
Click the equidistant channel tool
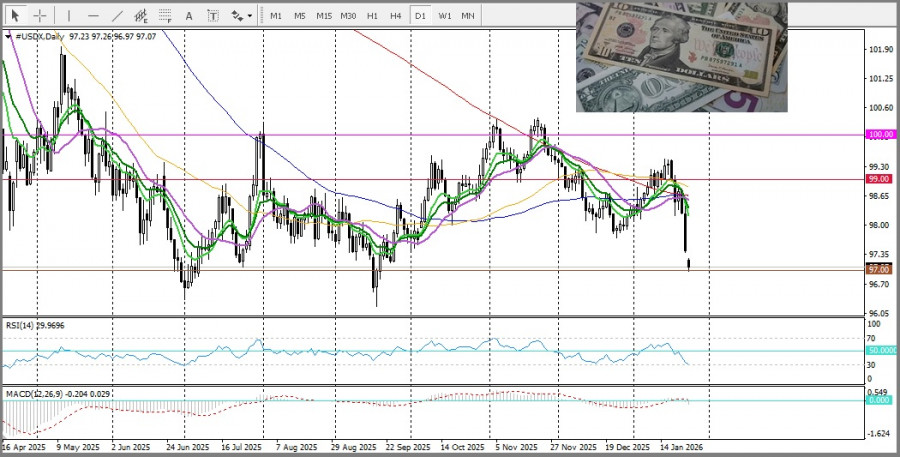click(141, 16)
